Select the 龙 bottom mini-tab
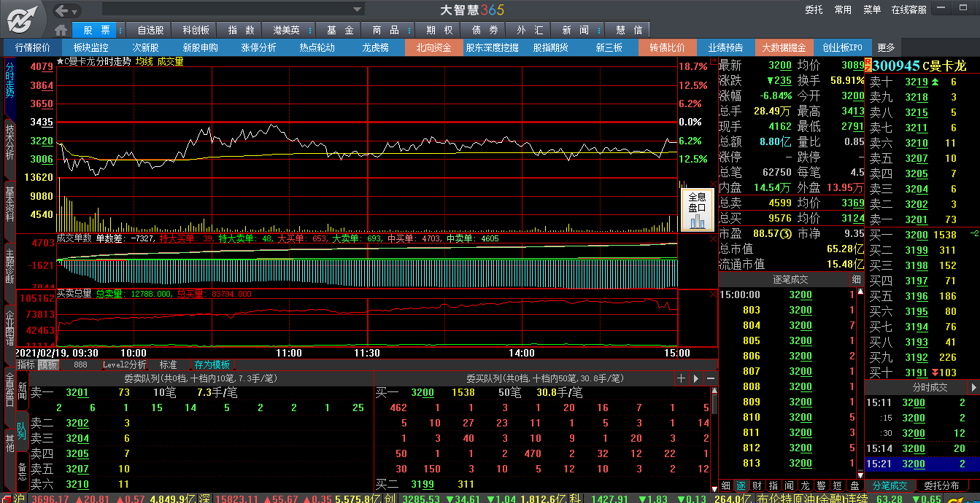 click(x=804, y=486)
